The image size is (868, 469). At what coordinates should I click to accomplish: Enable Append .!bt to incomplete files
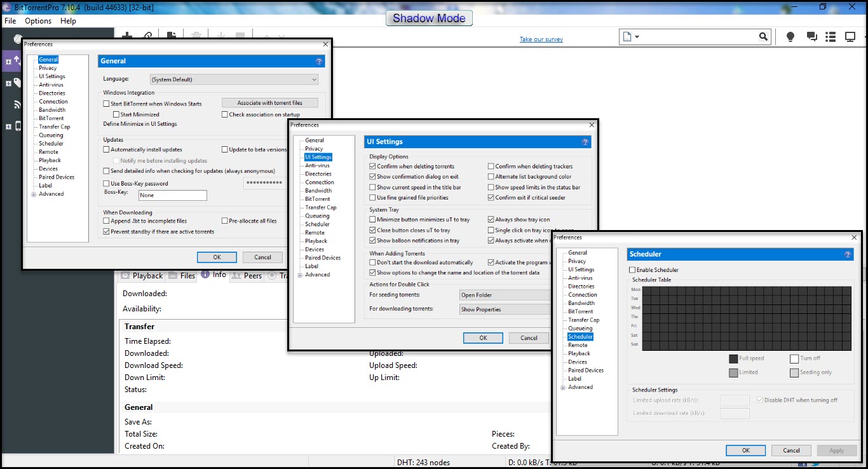[x=107, y=221]
